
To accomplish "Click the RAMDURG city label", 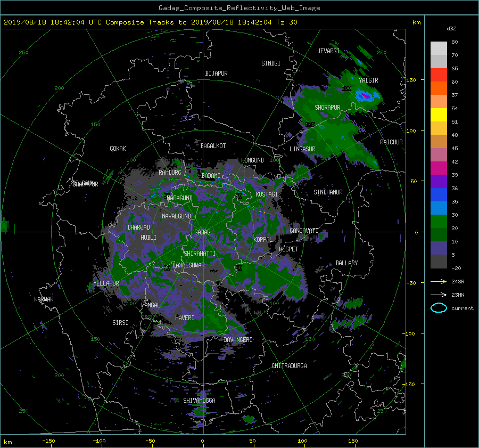I will (170, 173).
